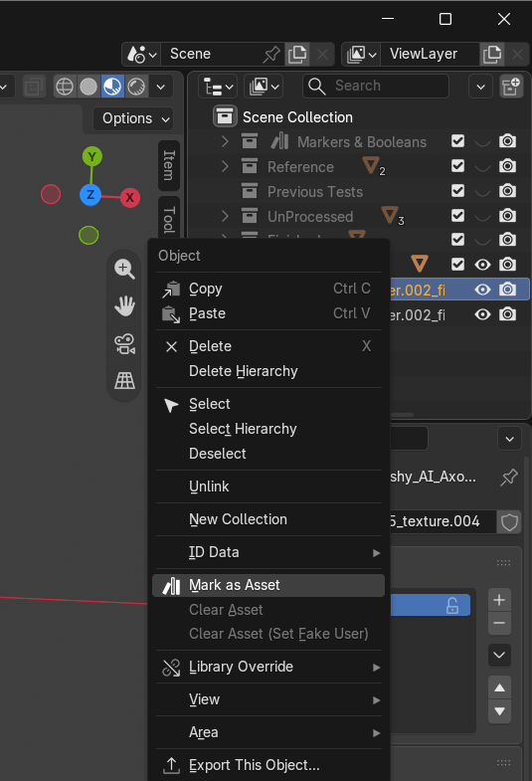Choose Select Hierarchy menu item
The width and height of the screenshot is (532, 781).
point(268,429)
